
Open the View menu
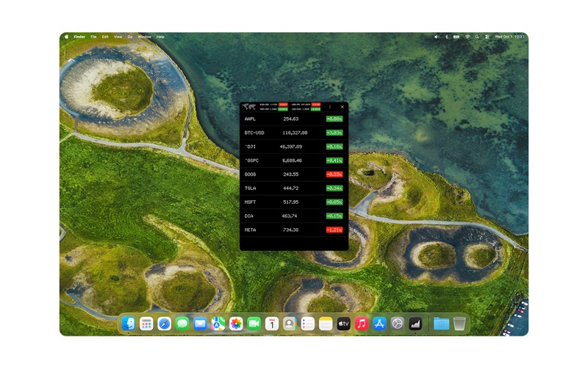coord(118,37)
